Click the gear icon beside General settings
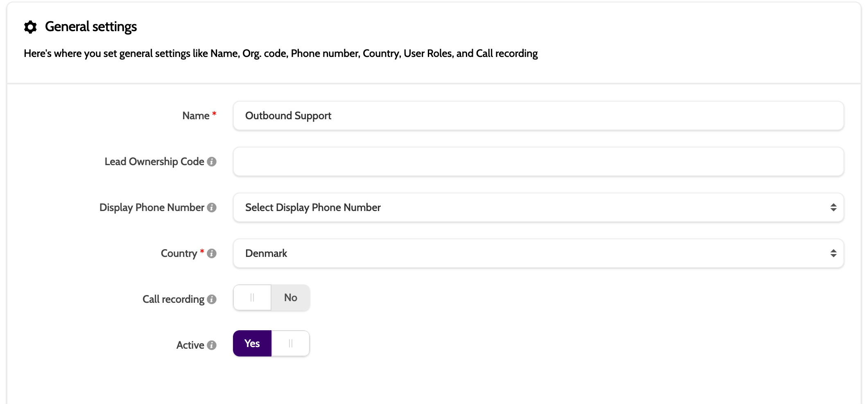Screen dimensions: 868x404 [x=30, y=27]
